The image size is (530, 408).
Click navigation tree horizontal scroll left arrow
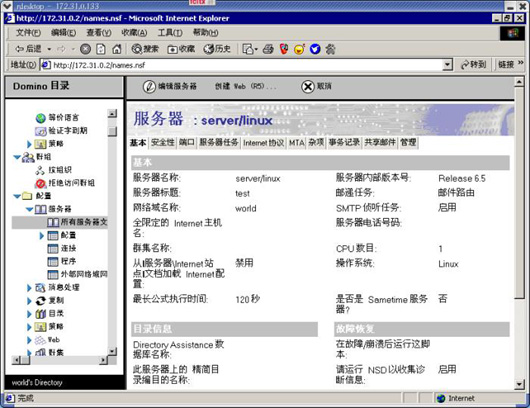pyautogui.click(x=16, y=361)
